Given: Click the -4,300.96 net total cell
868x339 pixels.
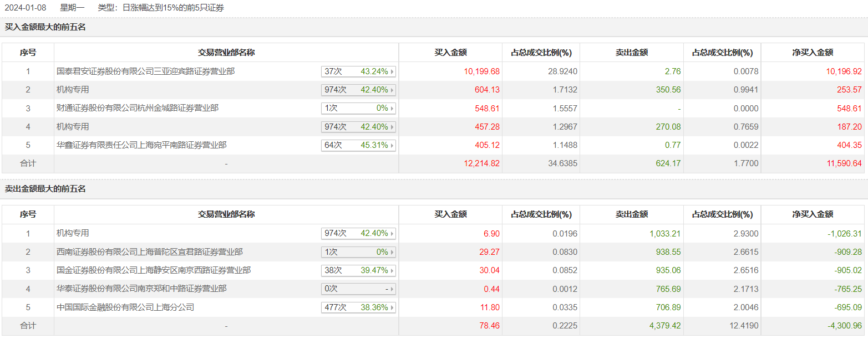Looking at the screenshot, I should point(844,326).
